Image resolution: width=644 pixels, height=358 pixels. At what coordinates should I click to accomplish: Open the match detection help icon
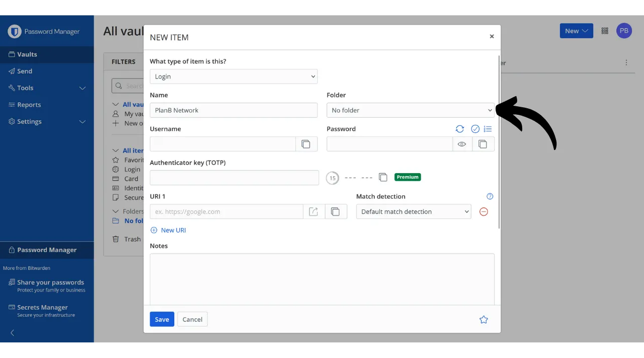[x=490, y=196]
